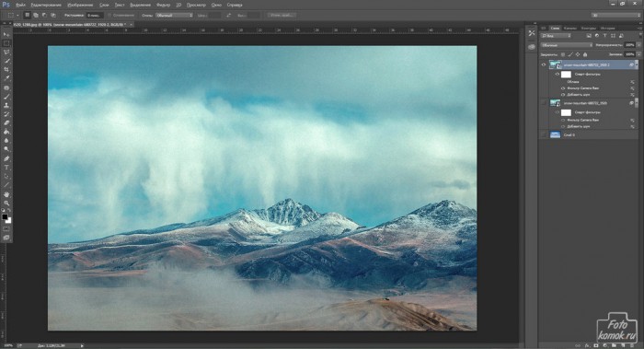Image resolution: width=644 pixels, height=349 pixels.
Task: Open the layer Opacity slider dropdown
Action: tap(638, 45)
